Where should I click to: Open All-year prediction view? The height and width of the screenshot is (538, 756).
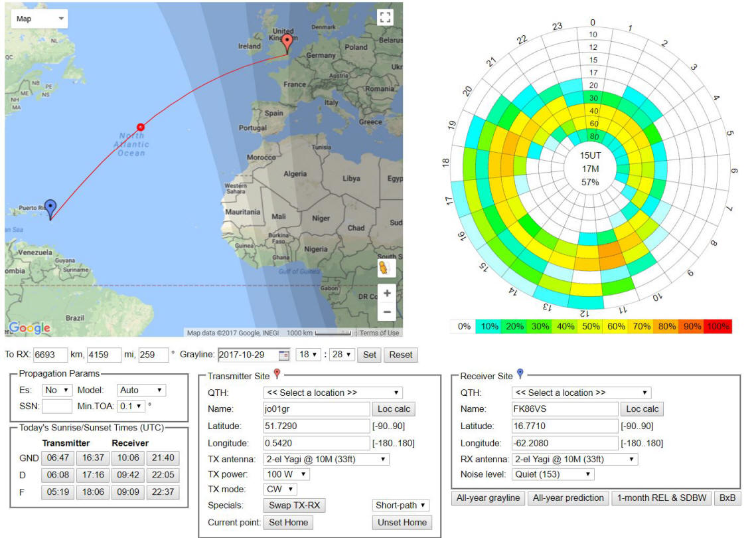(568, 498)
